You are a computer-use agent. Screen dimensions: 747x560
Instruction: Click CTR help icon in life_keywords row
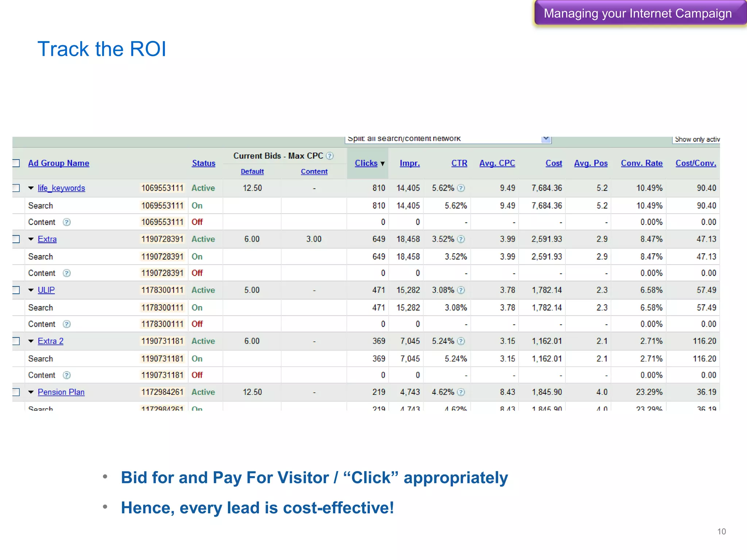point(461,188)
